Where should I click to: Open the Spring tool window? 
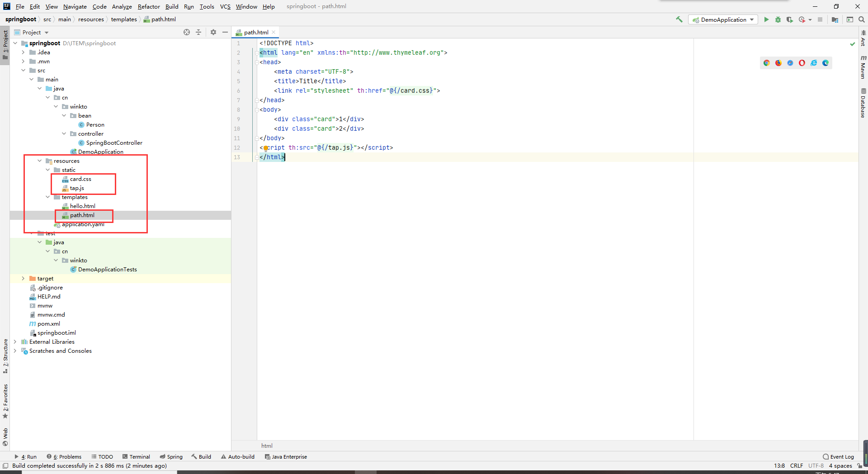click(171, 457)
